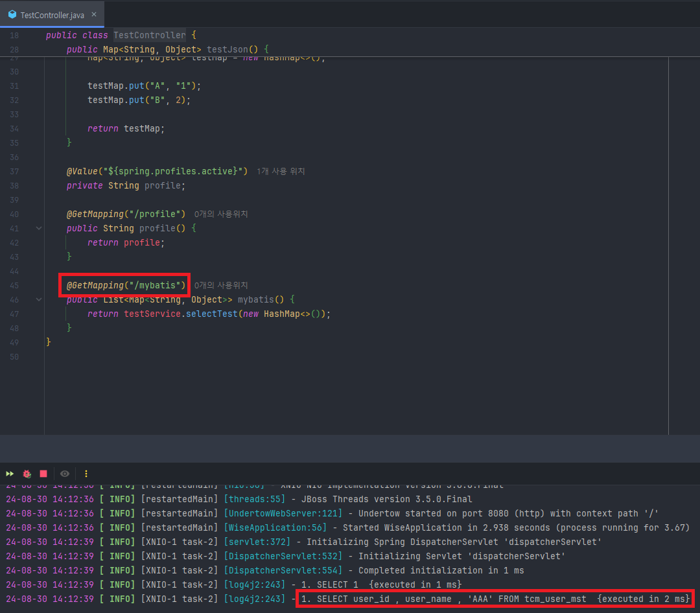
Task: Click line number 45 in the gutter
Action: click(x=14, y=285)
